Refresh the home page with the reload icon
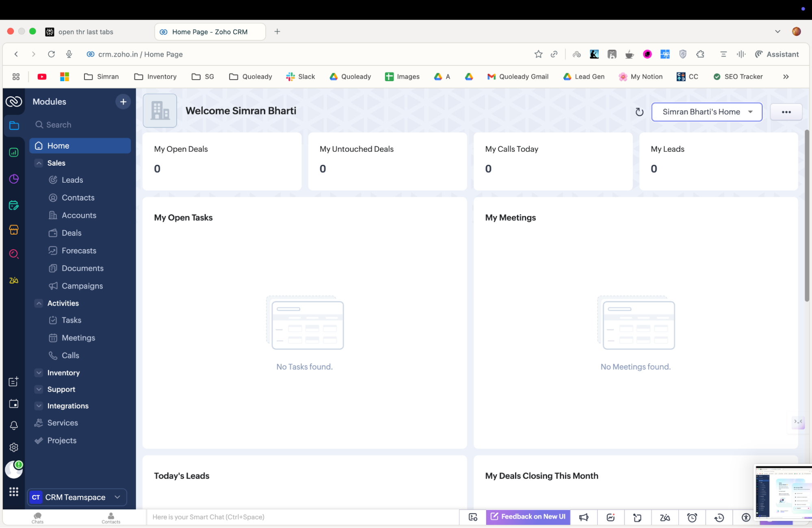812x528 pixels. 639,112
